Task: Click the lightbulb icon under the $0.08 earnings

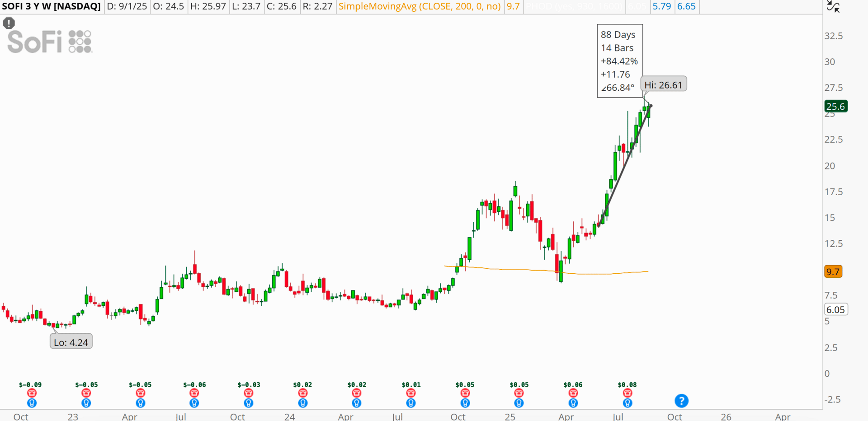Action: (627, 403)
